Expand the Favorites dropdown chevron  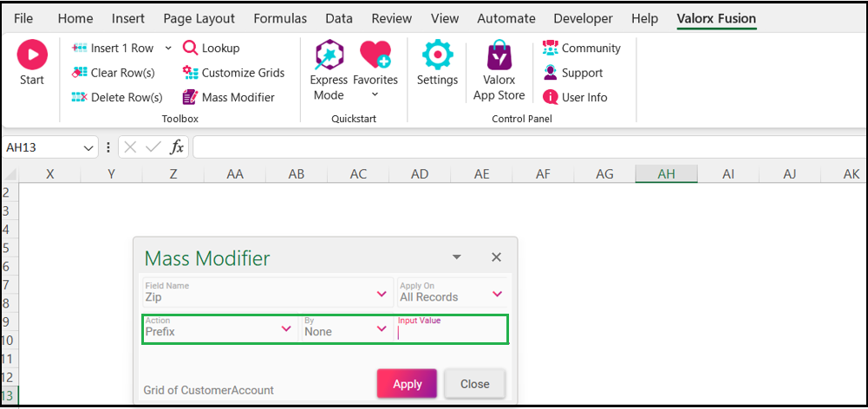pyautogui.click(x=375, y=94)
